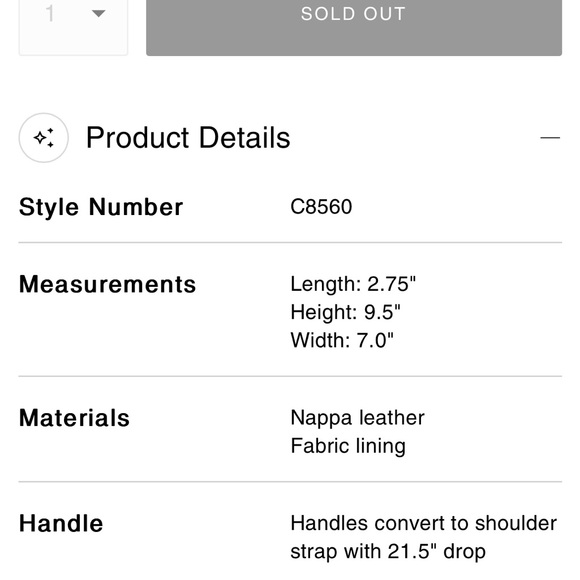Viewport: 580px width, 580px height.
Task: Click the Nappa leather text
Action: point(357,418)
